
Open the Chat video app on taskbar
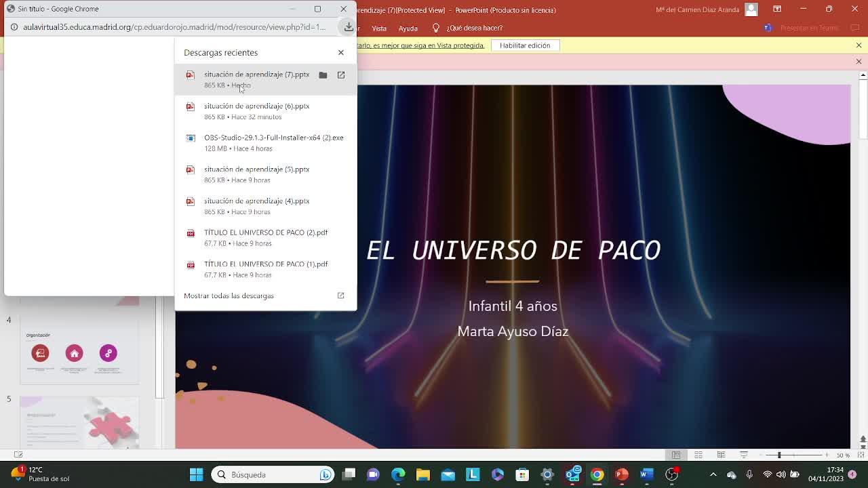point(373,474)
